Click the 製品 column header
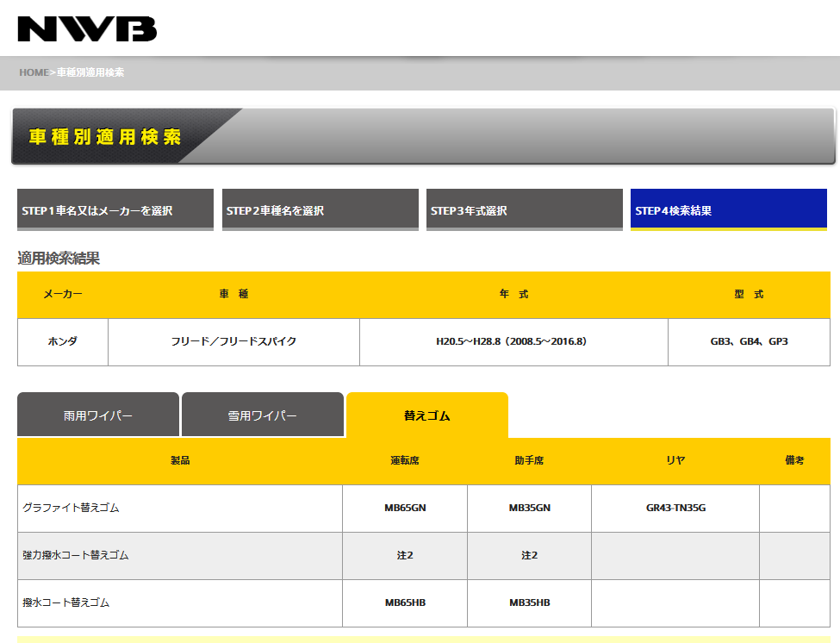840x643 pixels. [x=180, y=461]
